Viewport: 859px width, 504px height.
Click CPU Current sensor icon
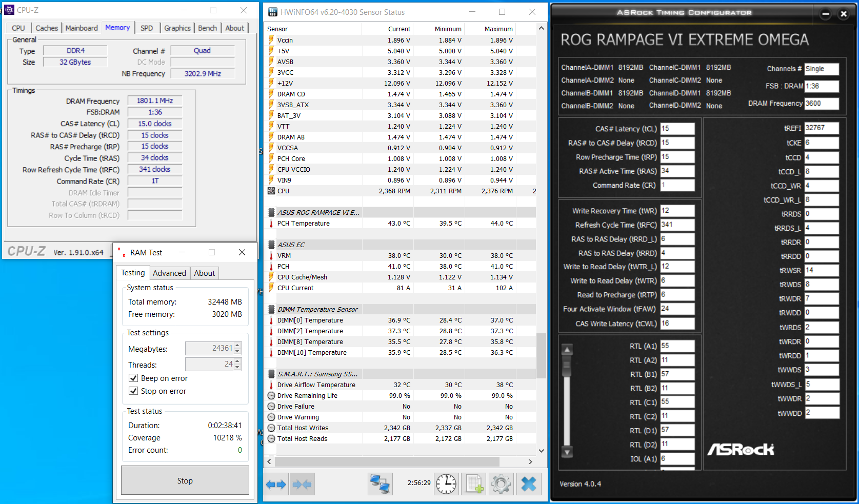[x=271, y=288]
